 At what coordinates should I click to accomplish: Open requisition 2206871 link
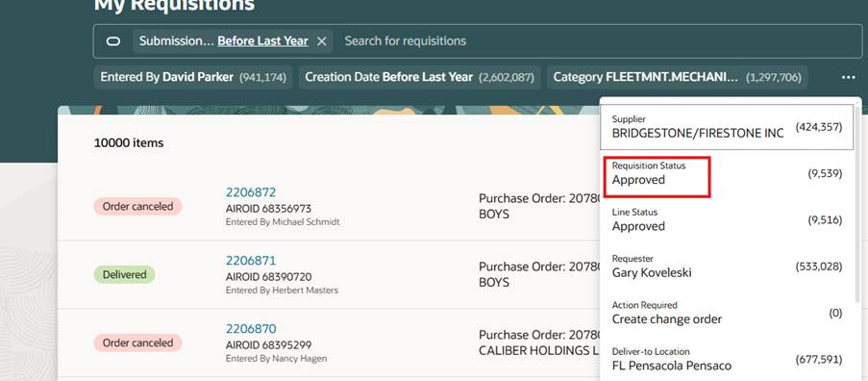251,261
